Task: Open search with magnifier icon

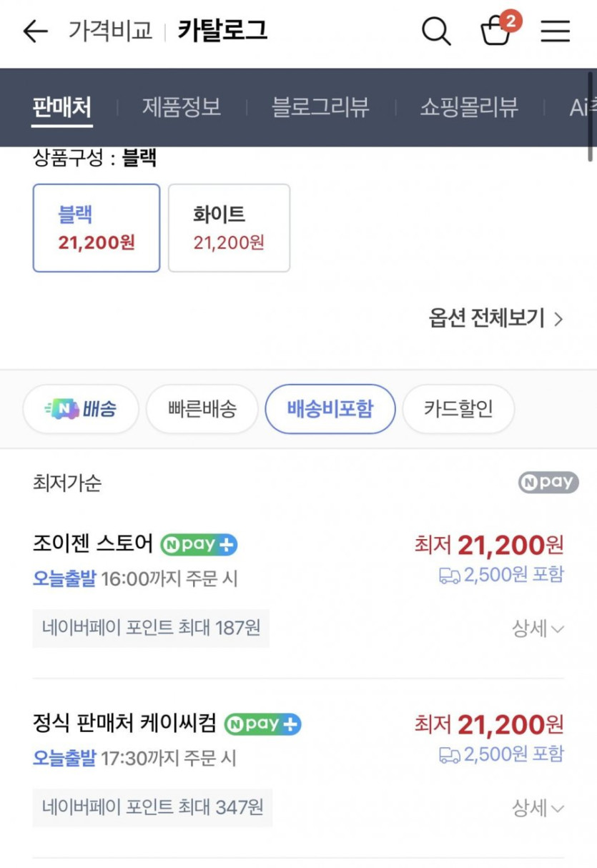Action: (435, 31)
